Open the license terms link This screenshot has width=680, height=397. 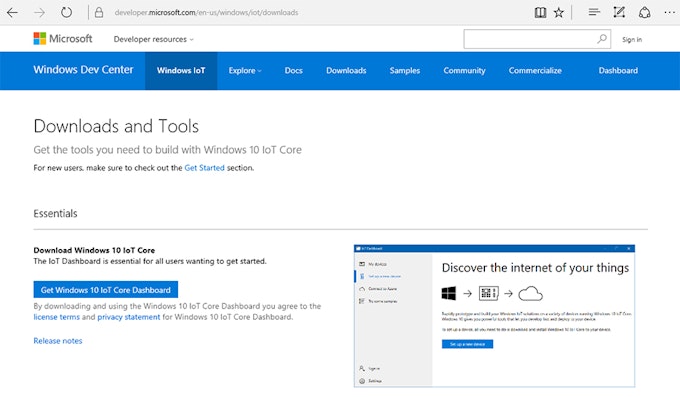click(56, 317)
